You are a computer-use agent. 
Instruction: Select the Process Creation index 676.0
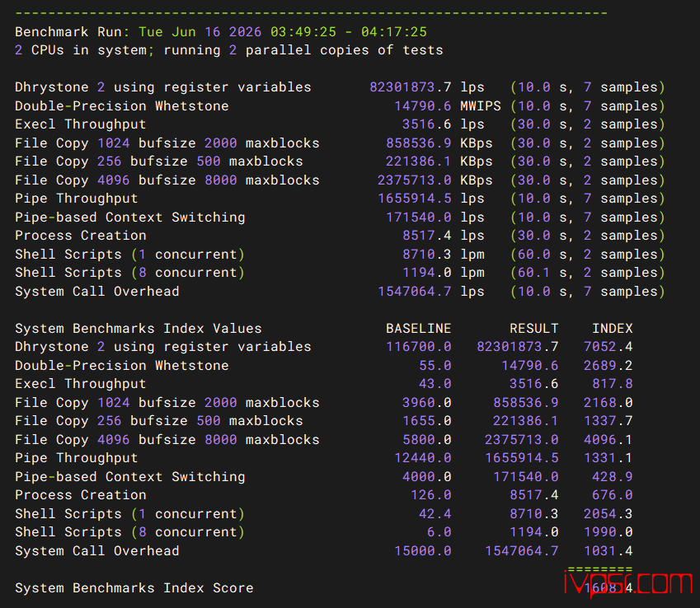point(612,494)
